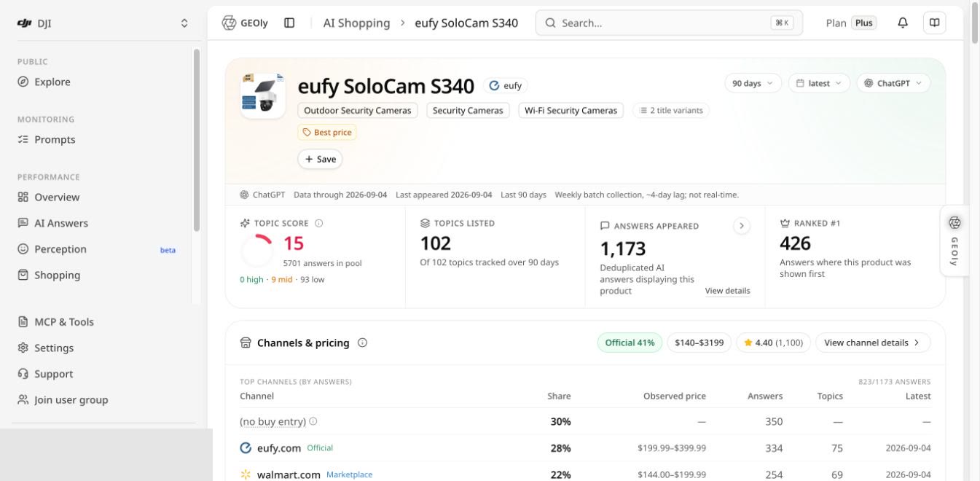Screen dimensions: 980x481
Task: Click the Answers column header
Action: pyautogui.click(x=765, y=396)
